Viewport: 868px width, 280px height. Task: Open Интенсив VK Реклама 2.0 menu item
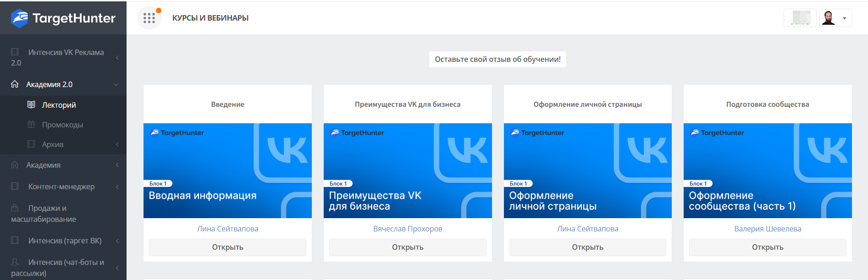pyautogui.click(x=63, y=57)
